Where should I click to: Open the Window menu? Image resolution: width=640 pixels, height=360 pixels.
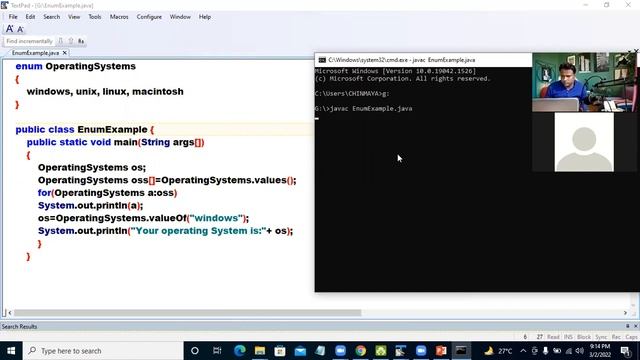tap(180, 17)
